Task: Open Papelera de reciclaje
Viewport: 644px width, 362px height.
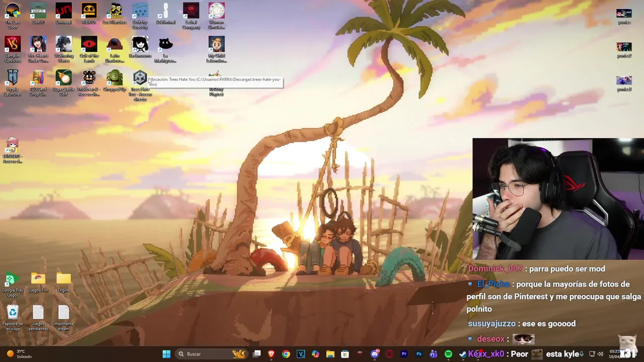Action: 13,318
